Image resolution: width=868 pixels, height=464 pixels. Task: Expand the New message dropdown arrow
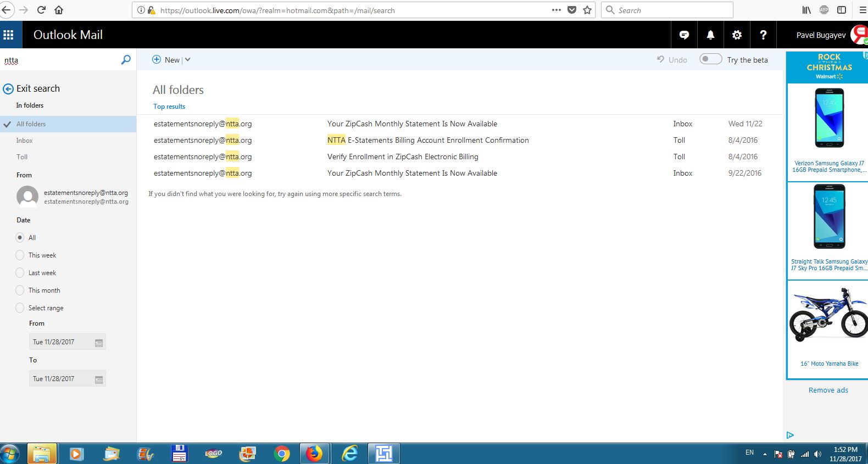click(187, 60)
